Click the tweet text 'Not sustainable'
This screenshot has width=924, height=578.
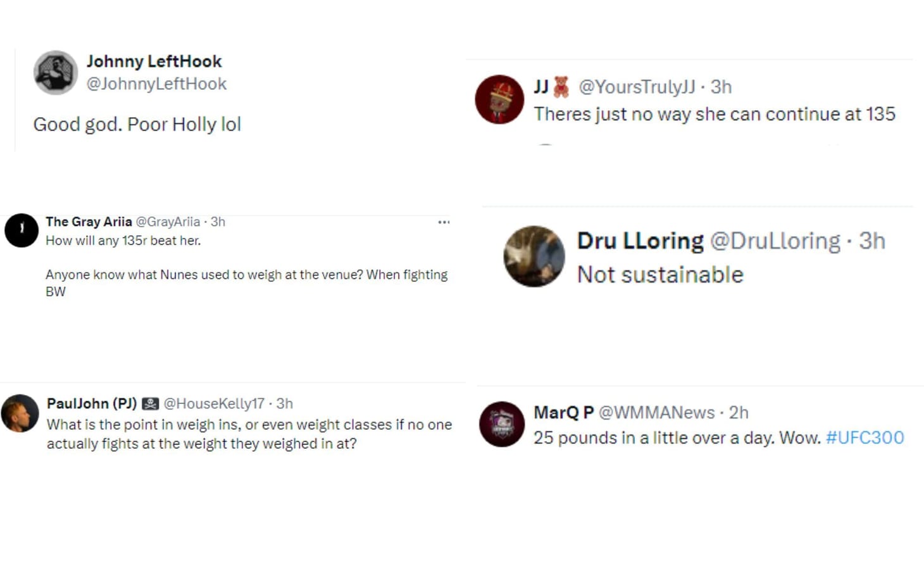click(659, 273)
